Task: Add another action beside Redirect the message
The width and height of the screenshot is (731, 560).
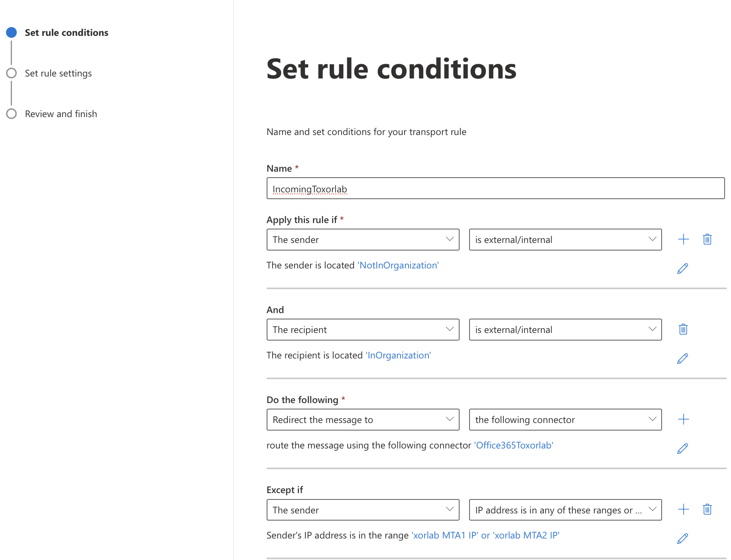Action: tap(683, 419)
